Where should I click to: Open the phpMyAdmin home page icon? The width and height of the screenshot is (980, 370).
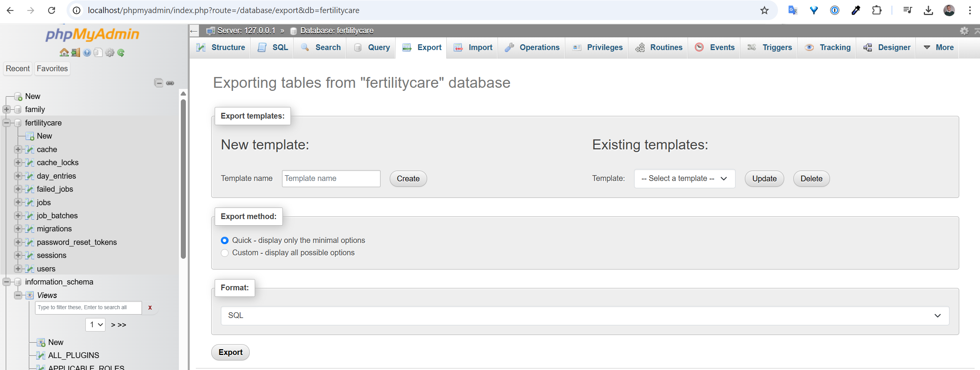pyautogui.click(x=64, y=53)
